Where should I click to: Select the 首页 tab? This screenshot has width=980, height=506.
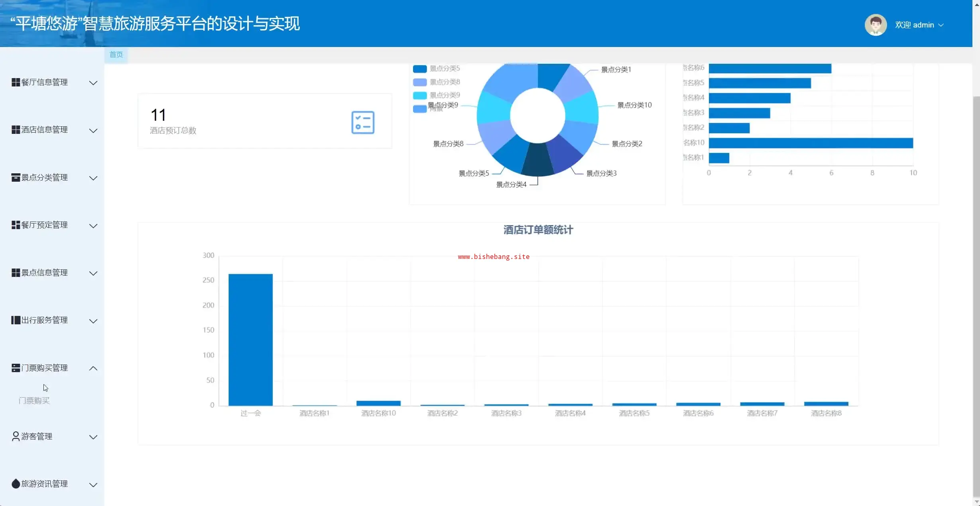click(116, 55)
